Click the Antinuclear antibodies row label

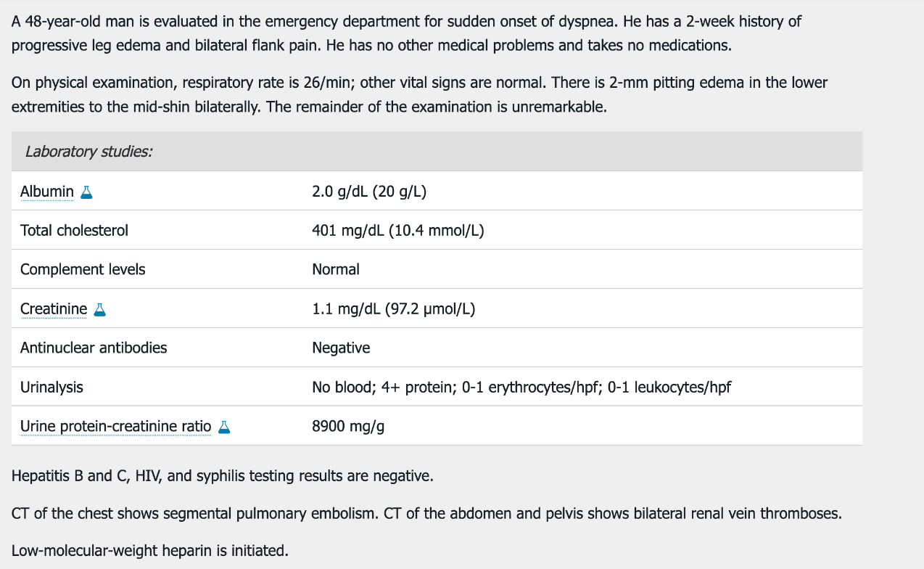[x=94, y=348]
